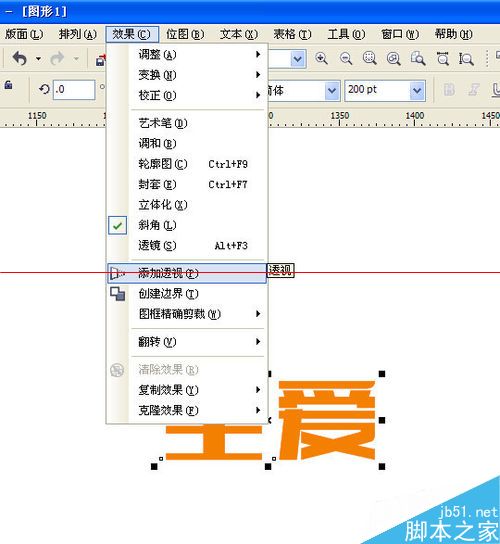The width and height of the screenshot is (500, 544).
Task: Choose 调和(B) from Effects menu
Action: [187, 143]
